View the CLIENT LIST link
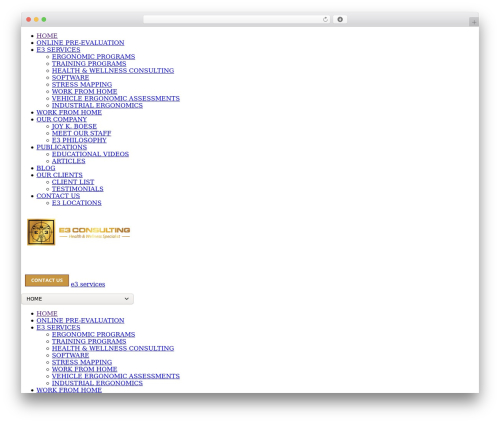Image resolution: width=500 pixels, height=423 pixels. point(73,182)
